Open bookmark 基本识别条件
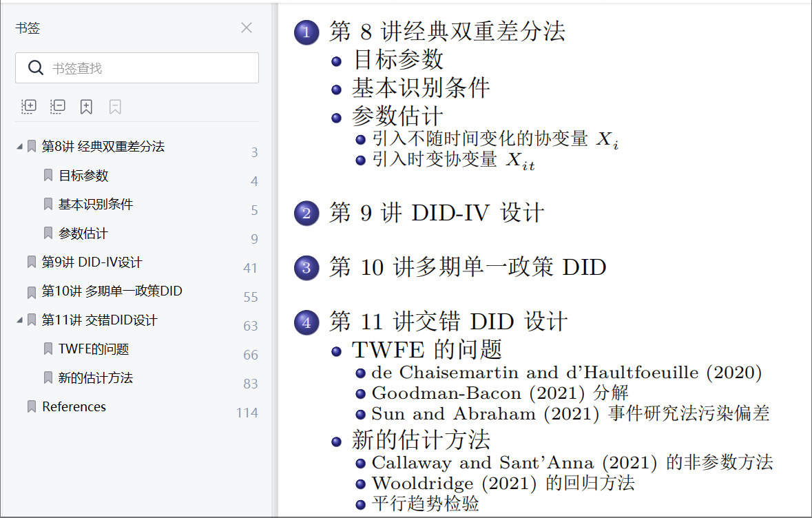Viewport: 812px width, 518px height. tap(96, 204)
